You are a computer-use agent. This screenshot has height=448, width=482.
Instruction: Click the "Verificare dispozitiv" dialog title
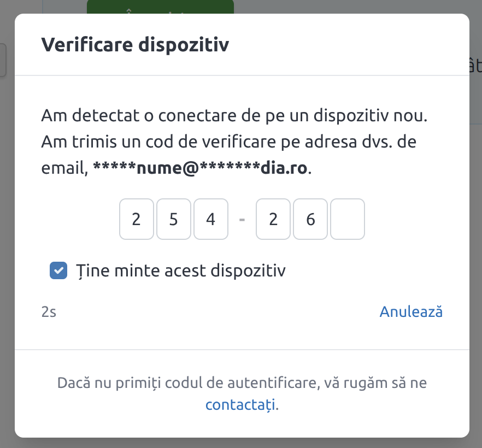coord(135,45)
